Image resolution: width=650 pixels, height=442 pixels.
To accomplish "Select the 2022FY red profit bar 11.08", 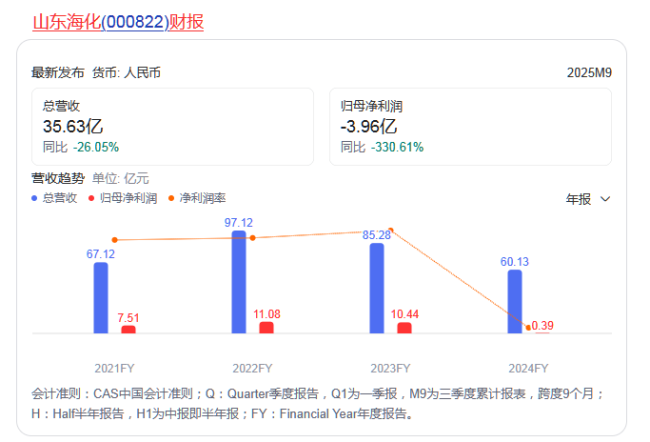I will [267, 328].
